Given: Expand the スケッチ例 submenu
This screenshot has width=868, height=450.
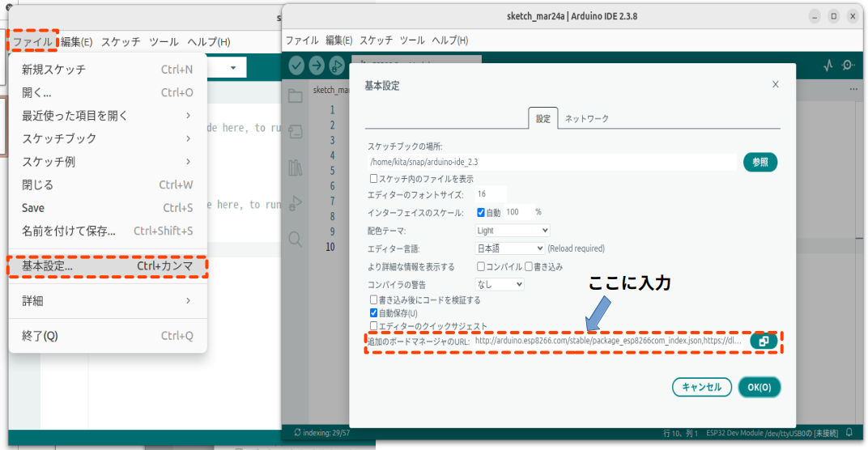Looking at the screenshot, I should 108,162.
